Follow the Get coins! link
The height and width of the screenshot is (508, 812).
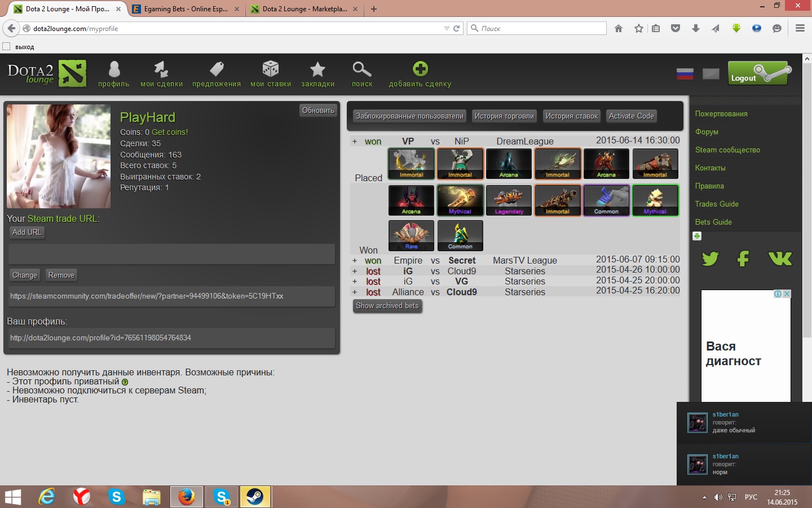tap(170, 132)
